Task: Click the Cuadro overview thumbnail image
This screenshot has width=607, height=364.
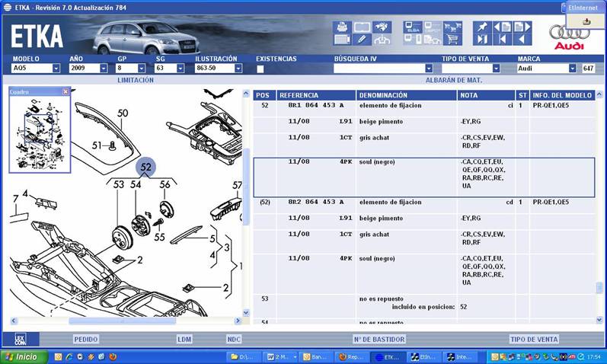Action: pyautogui.click(x=40, y=134)
